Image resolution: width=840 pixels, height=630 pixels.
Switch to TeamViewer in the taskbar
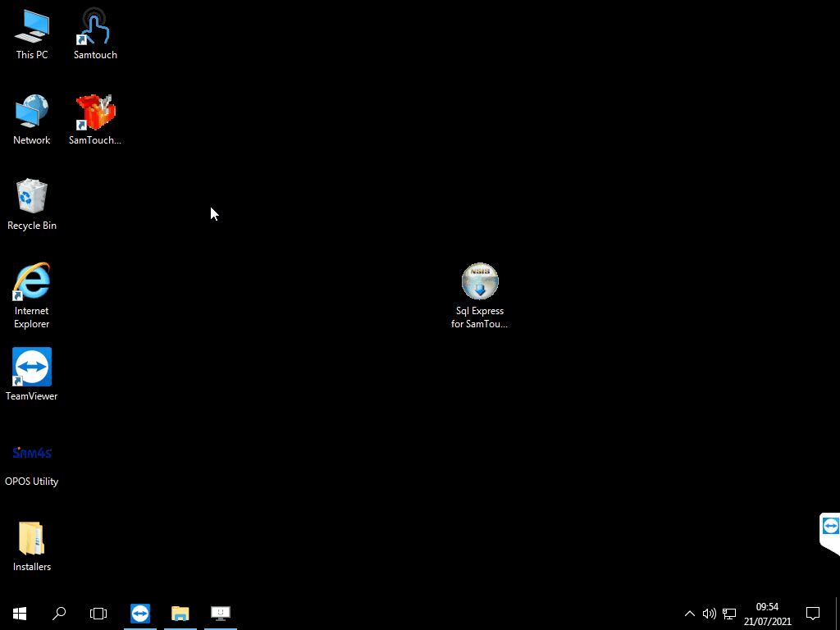[x=140, y=613]
